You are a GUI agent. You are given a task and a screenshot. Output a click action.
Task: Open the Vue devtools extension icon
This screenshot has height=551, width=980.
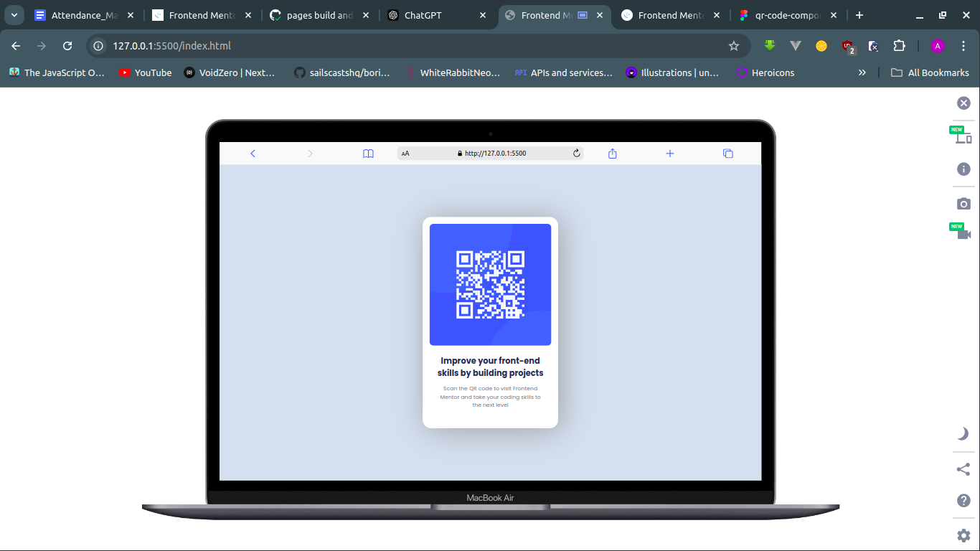(795, 46)
